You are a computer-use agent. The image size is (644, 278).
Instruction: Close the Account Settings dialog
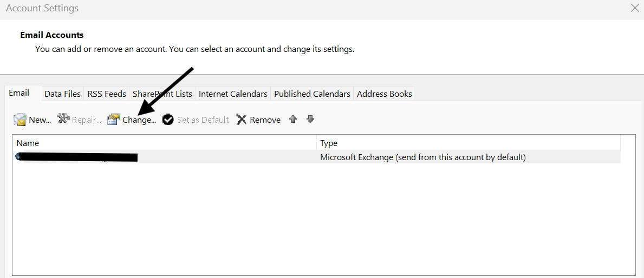click(635, 8)
